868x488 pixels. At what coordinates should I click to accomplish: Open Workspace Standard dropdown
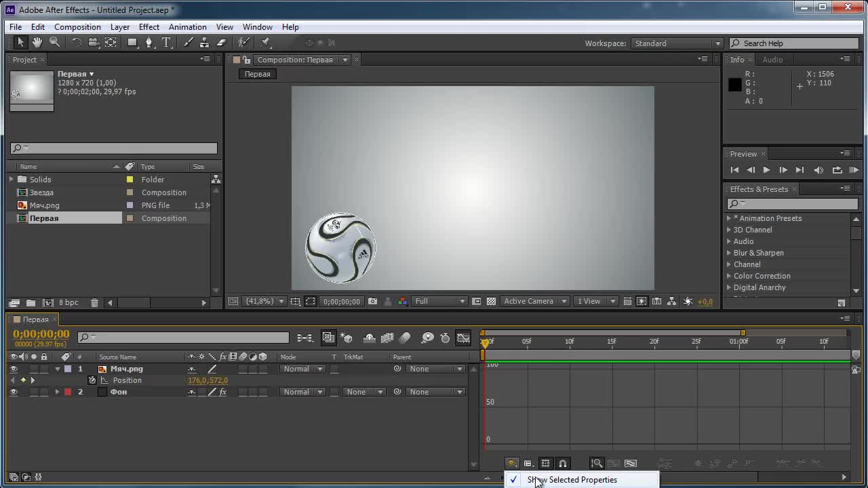(677, 43)
